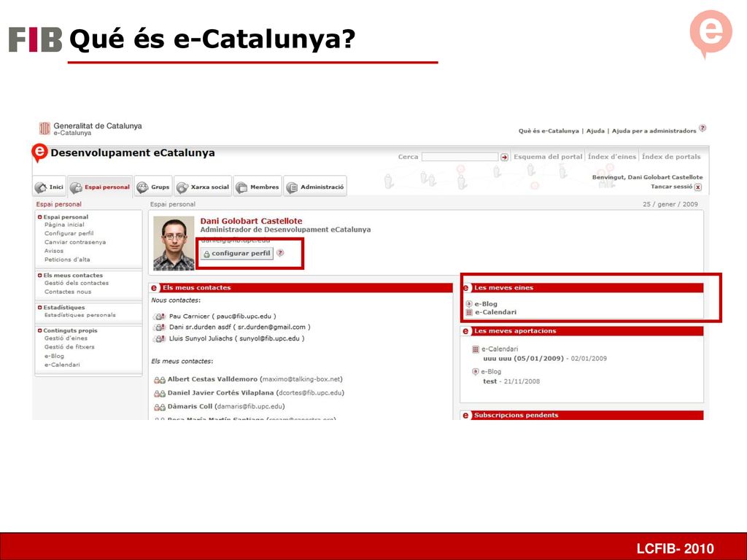The width and height of the screenshot is (747, 560).
Task: Click Subscripcions pendents header icon
Action: click(465, 415)
